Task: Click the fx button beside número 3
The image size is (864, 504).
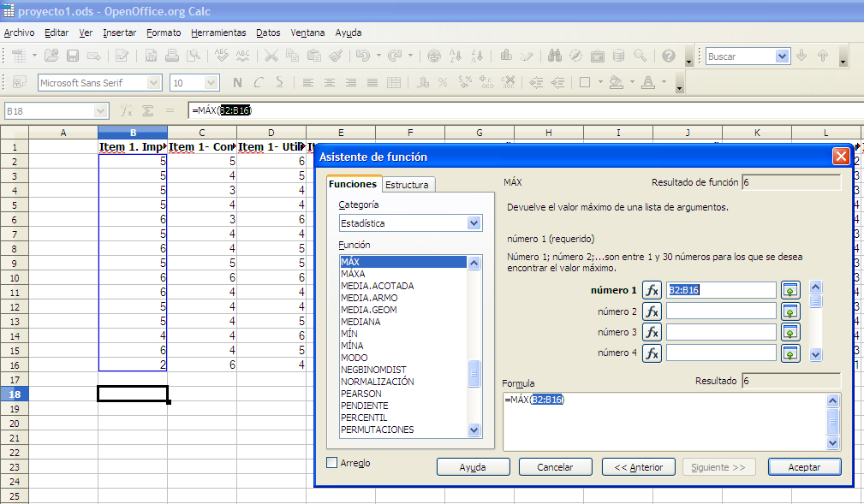Action: (652, 332)
